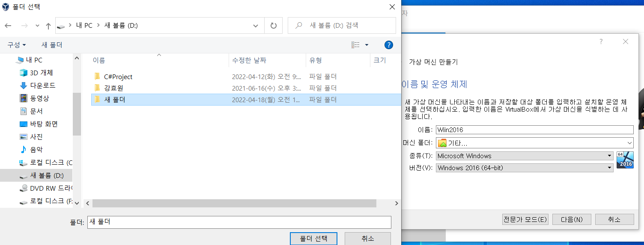Select 음악 in sidebar

[36, 150]
